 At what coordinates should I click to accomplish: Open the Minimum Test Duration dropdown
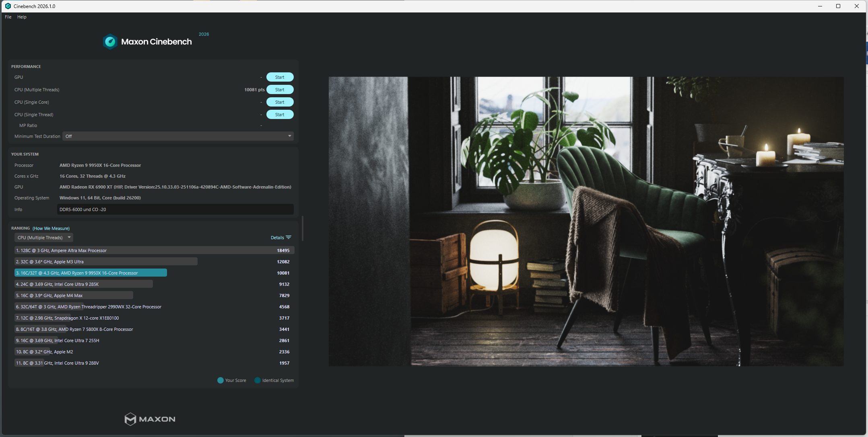[x=178, y=136]
